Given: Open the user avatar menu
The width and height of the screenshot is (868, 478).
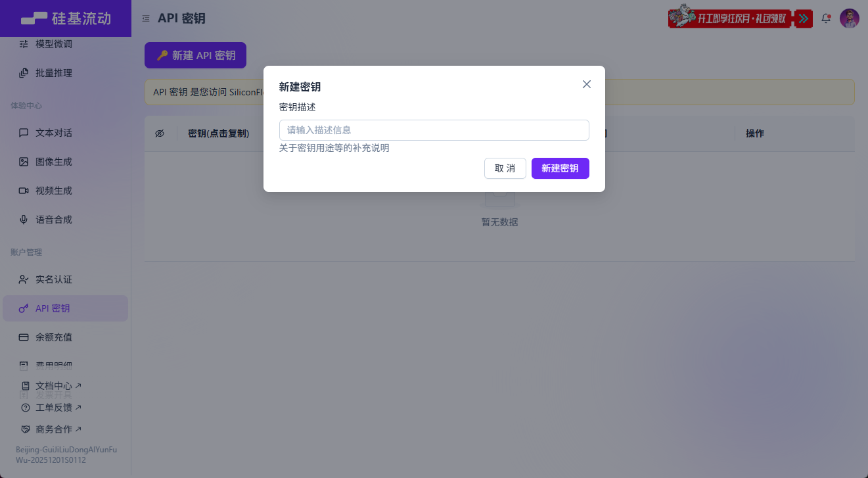Looking at the screenshot, I should 850,18.
